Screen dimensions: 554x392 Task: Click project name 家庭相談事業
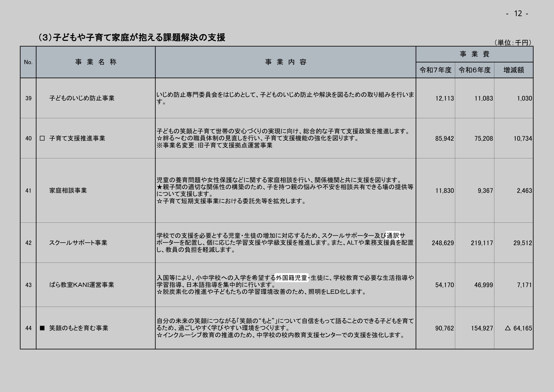pyautogui.click(x=68, y=190)
